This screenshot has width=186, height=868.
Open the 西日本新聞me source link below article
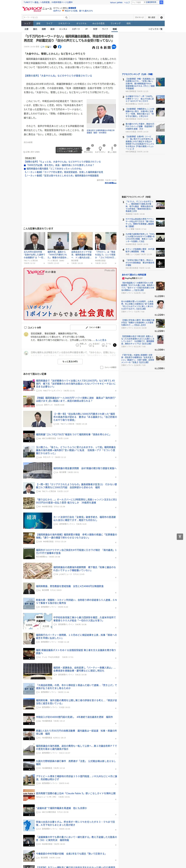tap(110, 183)
